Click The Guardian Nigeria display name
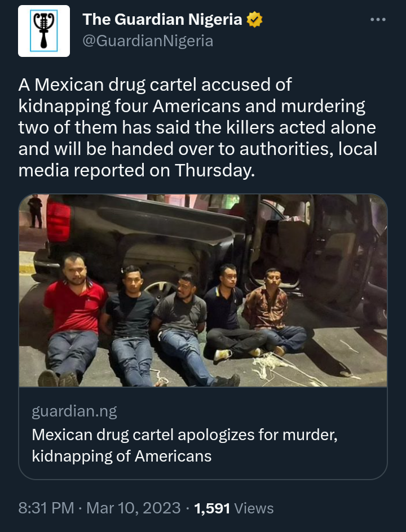Image resolution: width=406 pixels, height=532 pixels. tap(162, 19)
